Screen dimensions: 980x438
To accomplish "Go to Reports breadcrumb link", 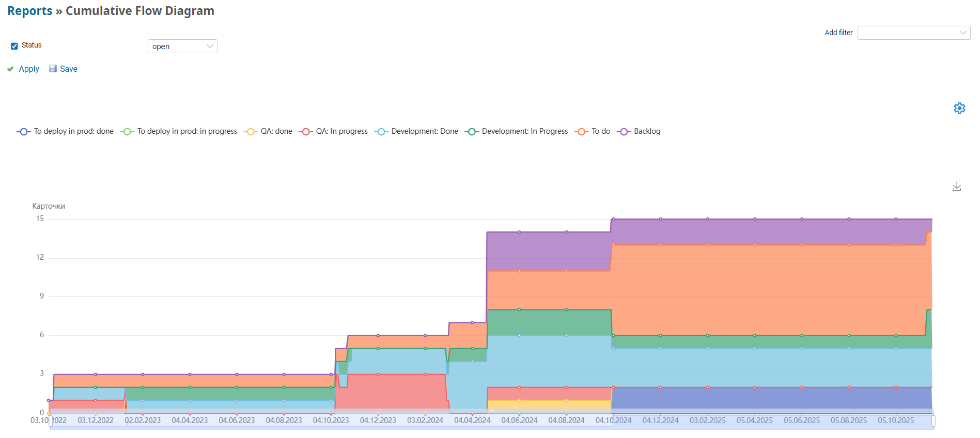I will (x=30, y=11).
